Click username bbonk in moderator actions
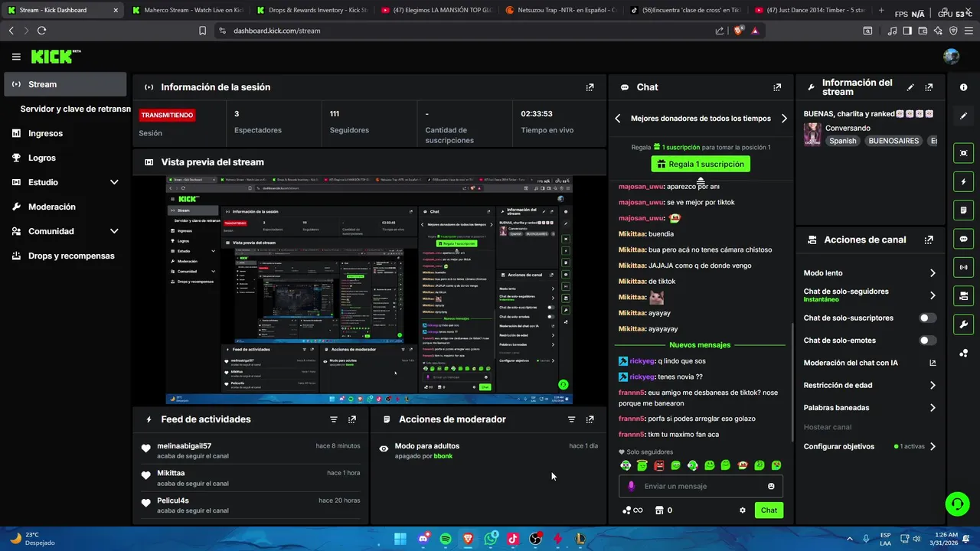The height and width of the screenshot is (551, 980). [443, 456]
